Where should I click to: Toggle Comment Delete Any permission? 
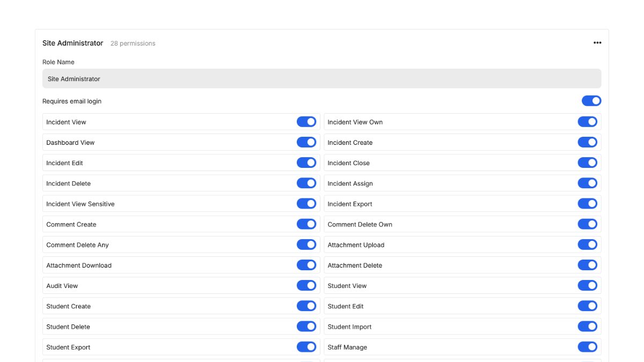[306, 245]
